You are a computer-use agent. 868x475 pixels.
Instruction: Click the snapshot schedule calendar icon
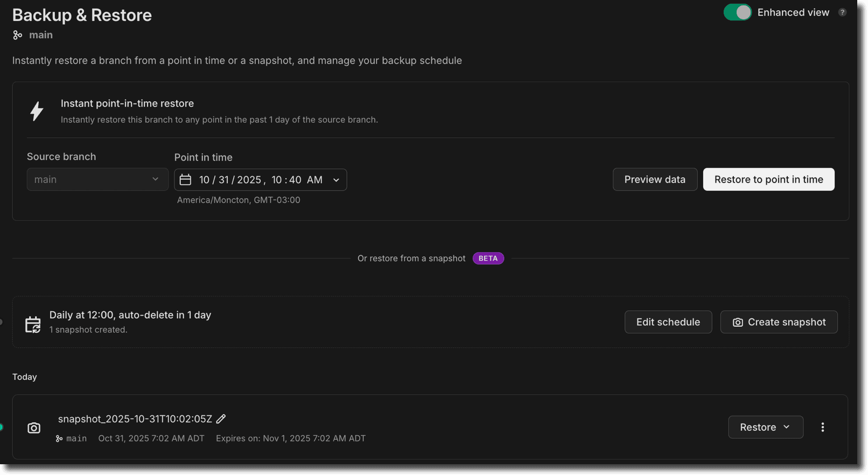(33, 322)
